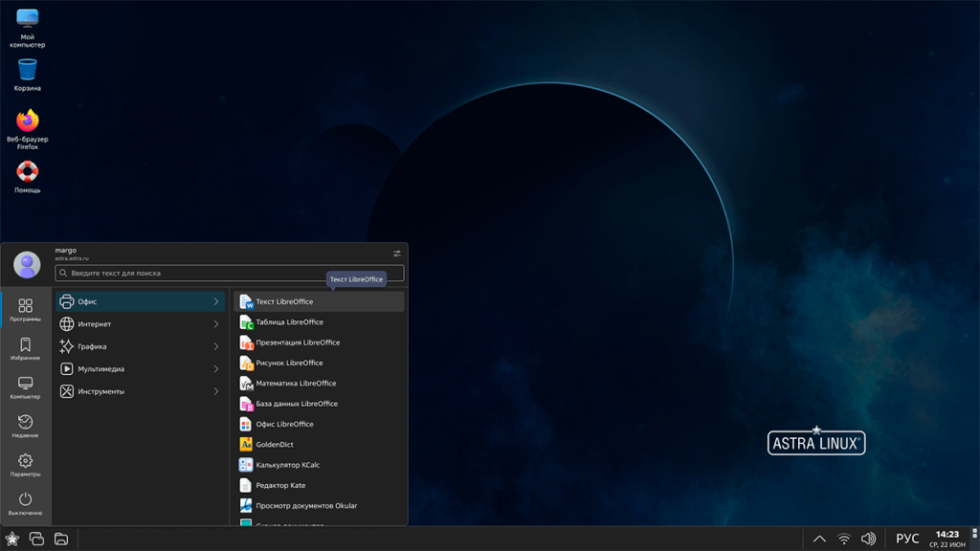Launch GoldenDict dictionary icon
980x551 pixels.
[x=246, y=445]
